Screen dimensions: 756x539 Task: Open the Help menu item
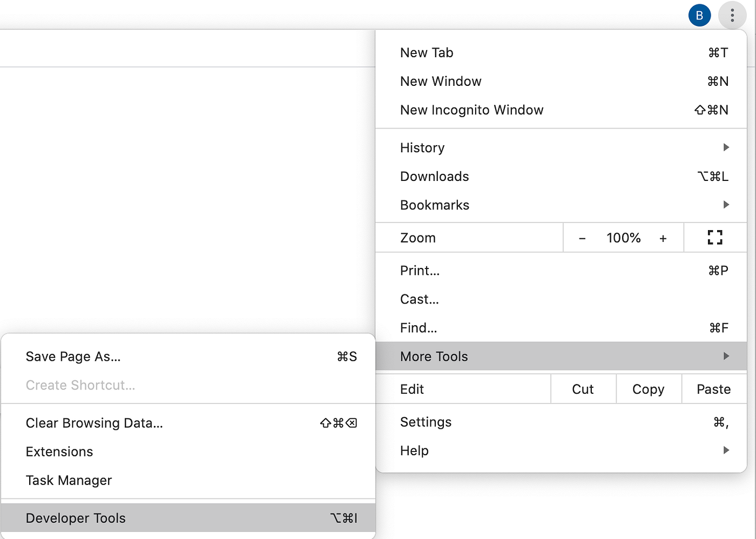pyautogui.click(x=561, y=450)
